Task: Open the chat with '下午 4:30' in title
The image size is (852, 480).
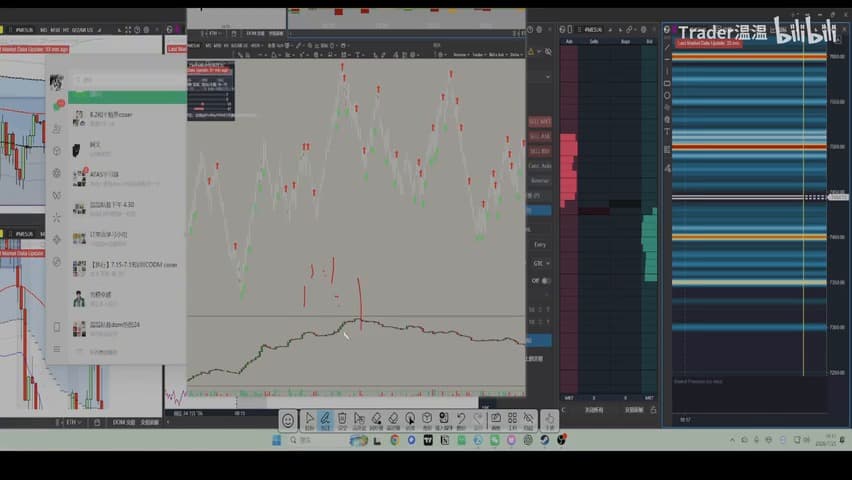Action: click(x=127, y=209)
